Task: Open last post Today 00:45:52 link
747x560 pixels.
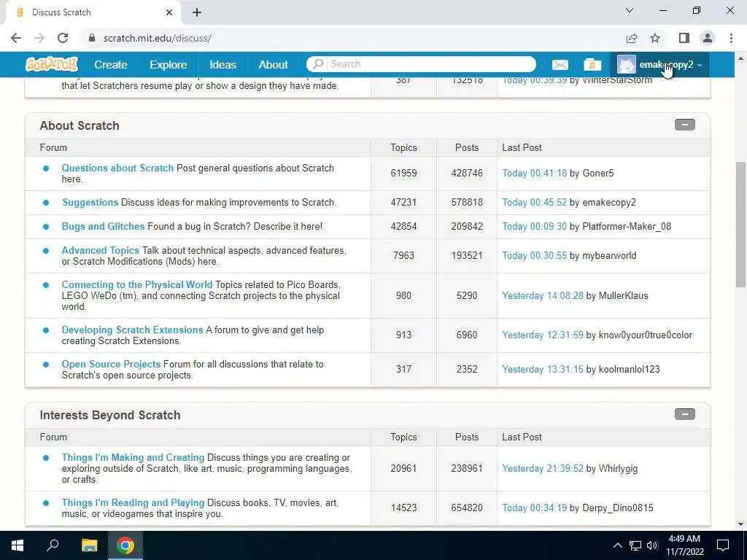Action: (534, 203)
